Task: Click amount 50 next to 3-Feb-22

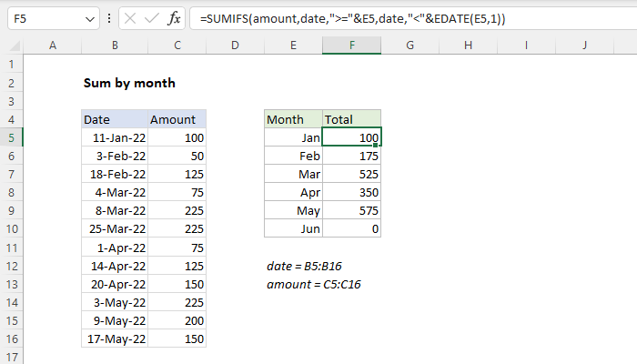Action: click(177, 156)
